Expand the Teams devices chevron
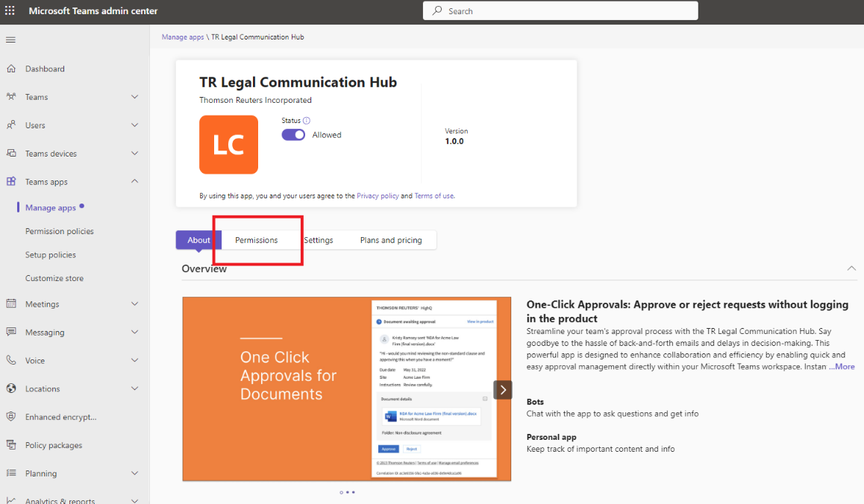 tap(134, 153)
